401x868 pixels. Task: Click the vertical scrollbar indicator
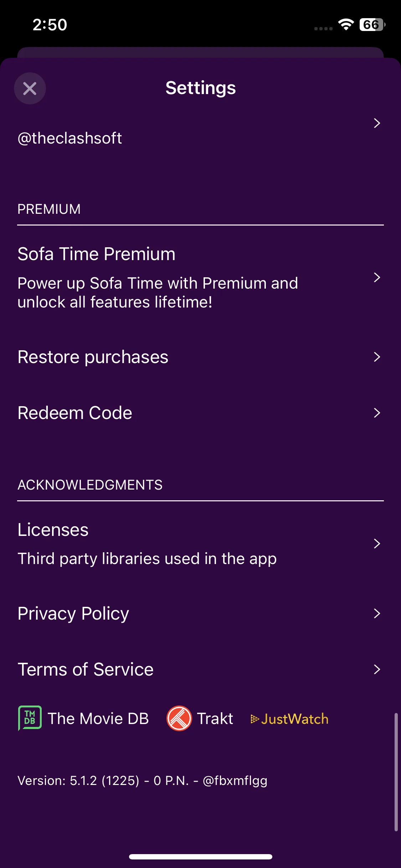[x=396, y=772]
